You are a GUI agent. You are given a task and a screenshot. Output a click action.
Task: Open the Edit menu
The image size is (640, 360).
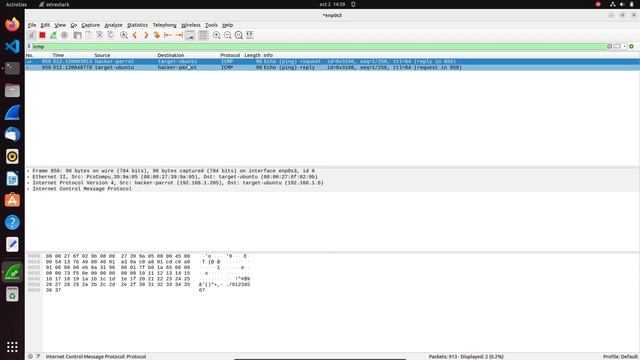tap(45, 25)
